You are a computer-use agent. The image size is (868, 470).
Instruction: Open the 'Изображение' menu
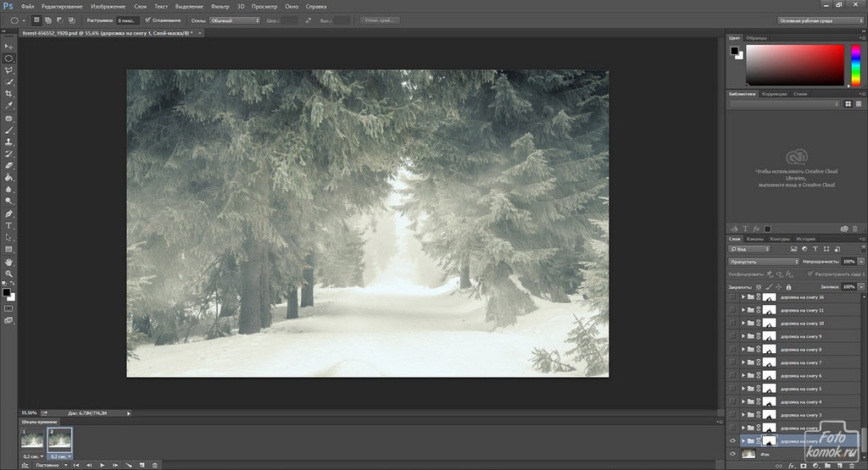[108, 7]
